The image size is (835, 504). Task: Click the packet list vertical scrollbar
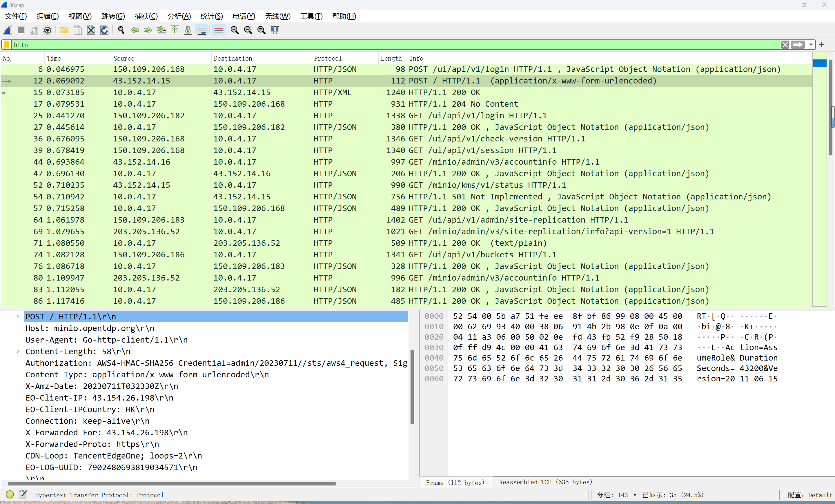[832, 179]
